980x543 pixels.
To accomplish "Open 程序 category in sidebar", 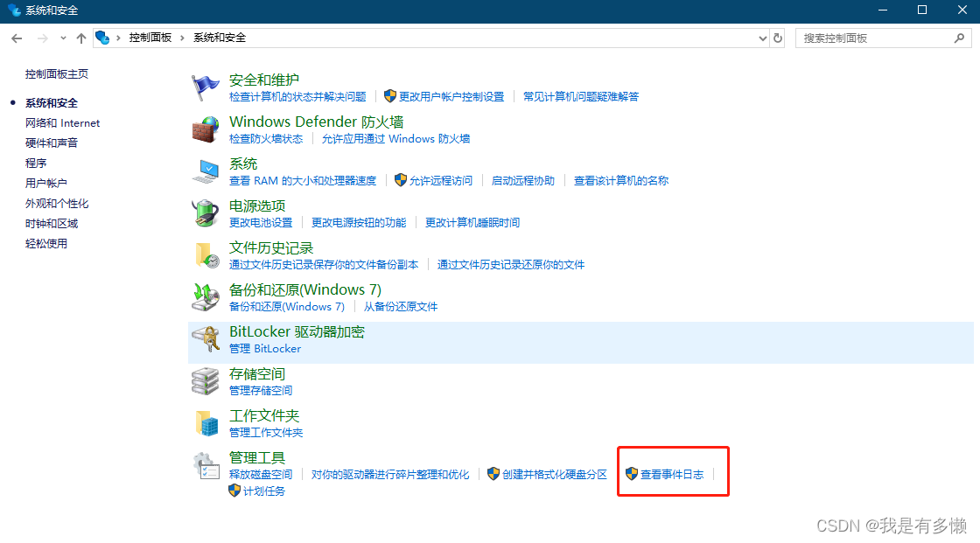I will (x=36, y=164).
